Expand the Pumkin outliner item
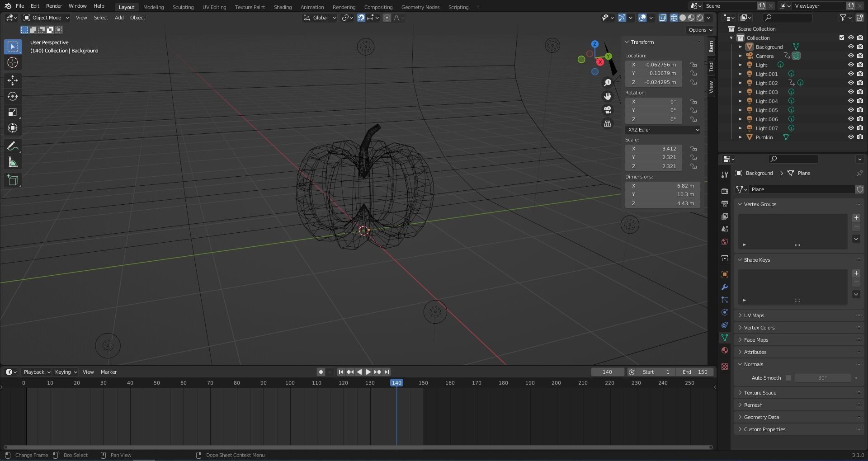The height and width of the screenshot is (461, 868). click(740, 137)
